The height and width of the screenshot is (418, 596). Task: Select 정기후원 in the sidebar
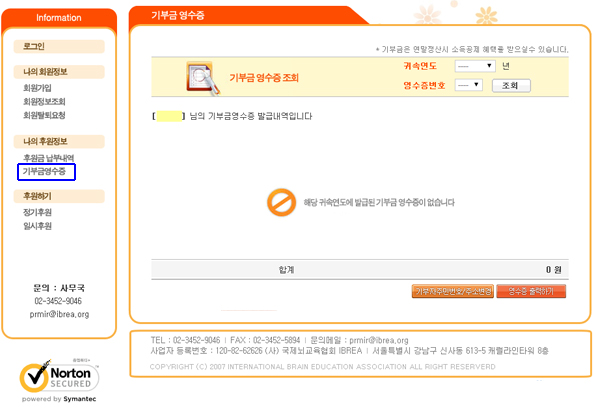pos(37,212)
